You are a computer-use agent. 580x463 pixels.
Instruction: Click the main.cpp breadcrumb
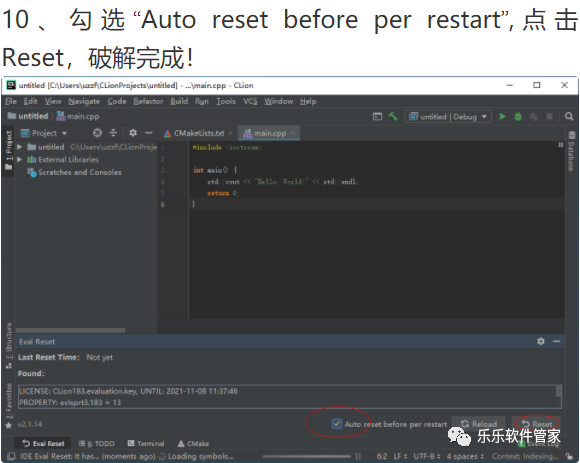coord(78,116)
